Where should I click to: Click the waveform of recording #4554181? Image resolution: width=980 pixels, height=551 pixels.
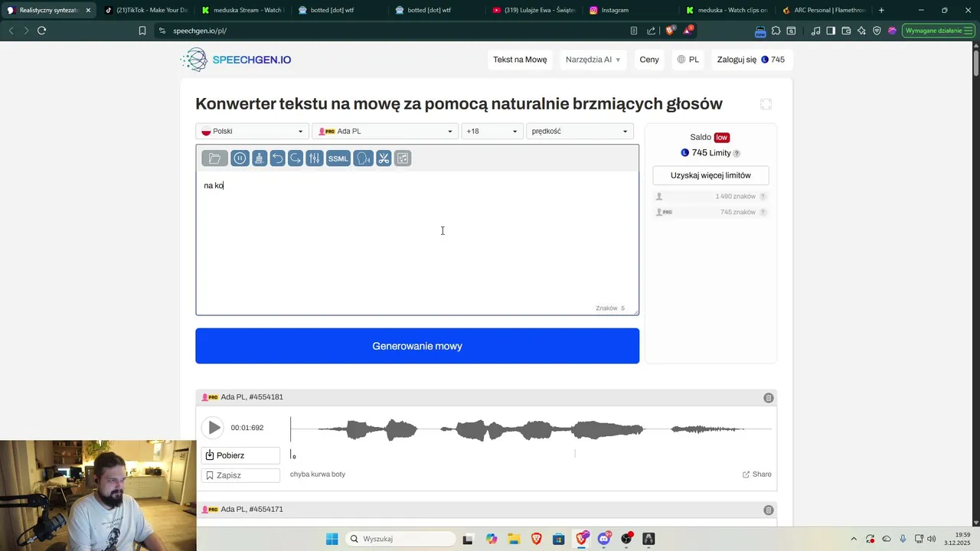(x=531, y=429)
